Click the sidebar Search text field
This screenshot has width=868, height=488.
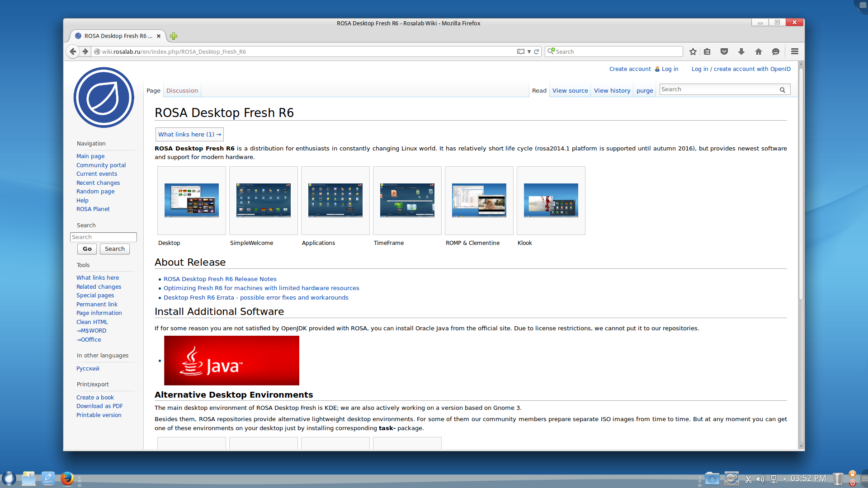104,237
